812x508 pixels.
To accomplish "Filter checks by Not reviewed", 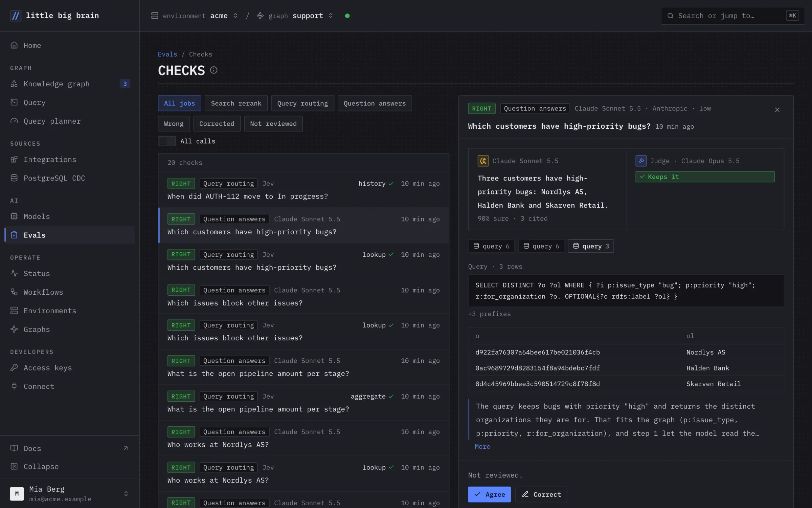I will click(273, 124).
